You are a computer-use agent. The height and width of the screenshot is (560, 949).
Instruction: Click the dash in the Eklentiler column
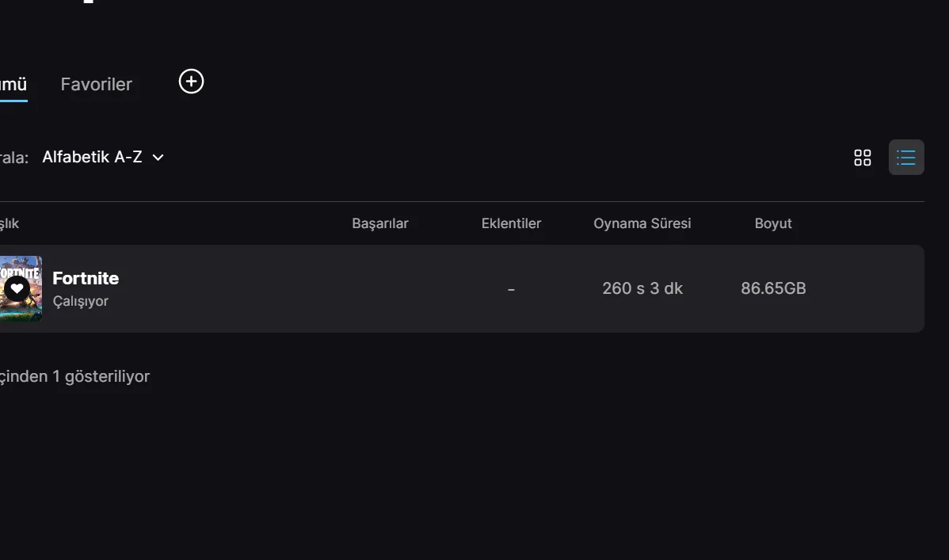[511, 289]
